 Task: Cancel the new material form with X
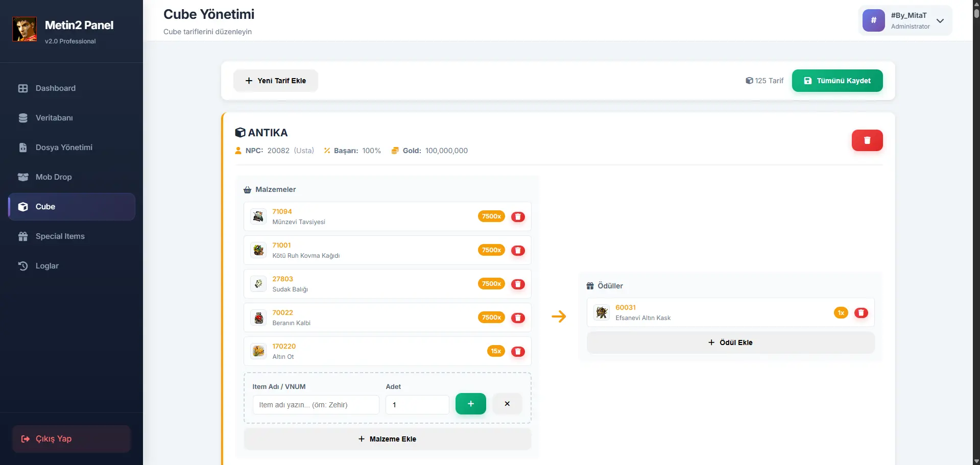pos(507,404)
